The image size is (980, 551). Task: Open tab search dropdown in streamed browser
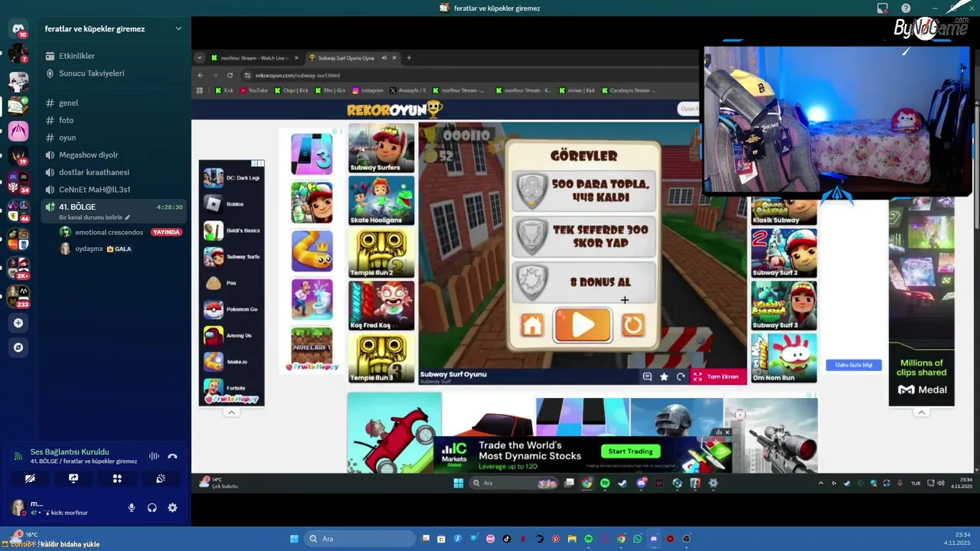tap(200, 57)
